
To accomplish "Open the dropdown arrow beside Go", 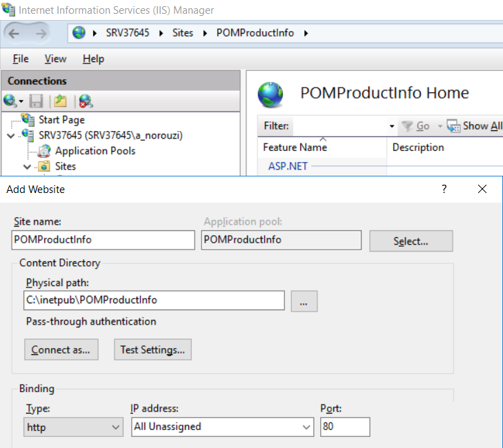I will 440,126.
